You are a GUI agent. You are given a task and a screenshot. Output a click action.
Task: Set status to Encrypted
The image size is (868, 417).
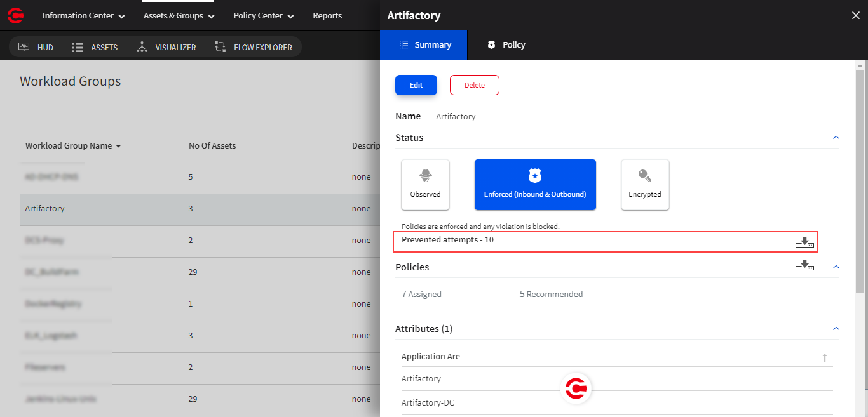(x=645, y=185)
